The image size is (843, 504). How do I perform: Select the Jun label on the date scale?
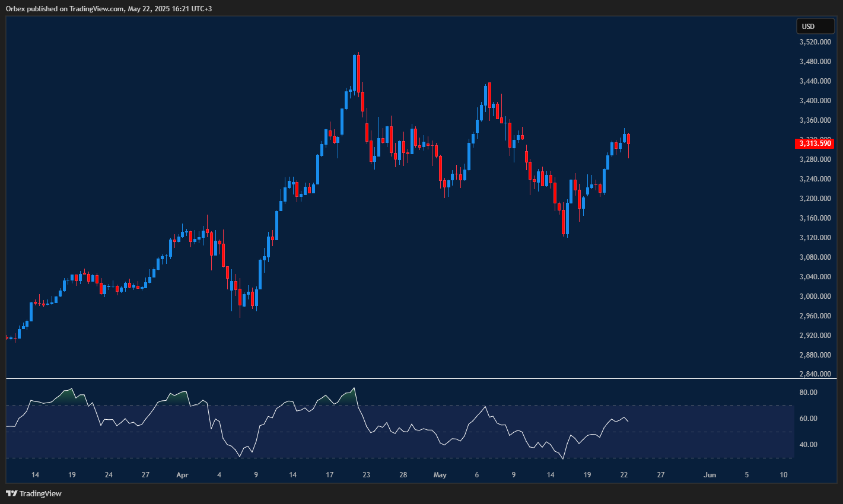[x=710, y=475]
